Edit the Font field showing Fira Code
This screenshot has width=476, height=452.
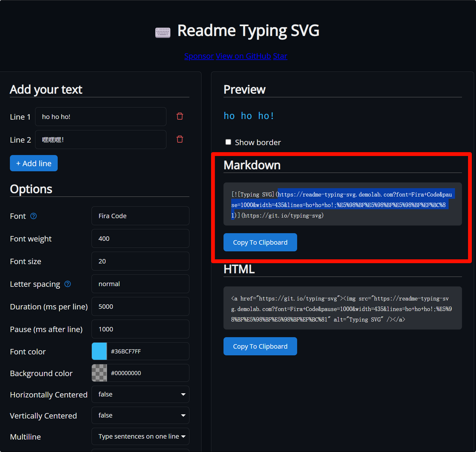[x=140, y=216]
